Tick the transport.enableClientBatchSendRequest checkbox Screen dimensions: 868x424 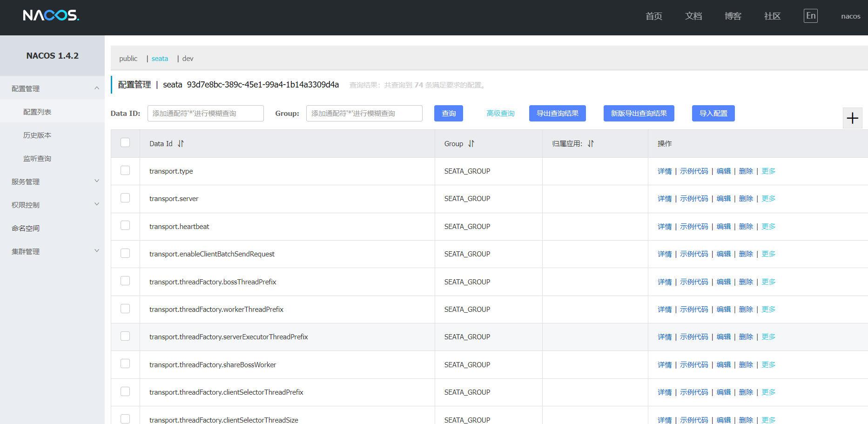125,253
